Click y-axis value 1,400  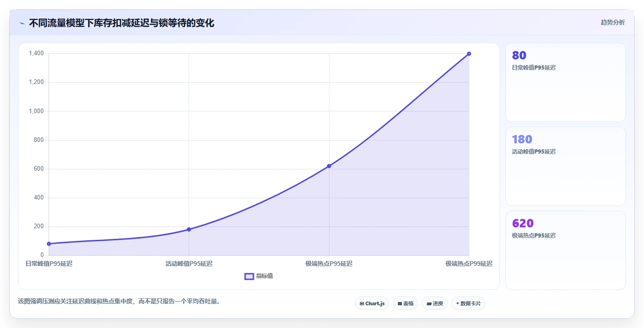tap(36, 53)
